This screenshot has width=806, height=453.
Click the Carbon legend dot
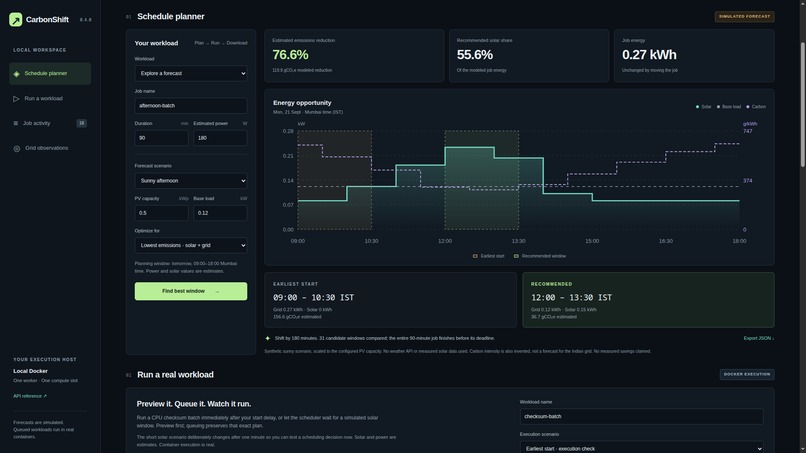coord(747,107)
